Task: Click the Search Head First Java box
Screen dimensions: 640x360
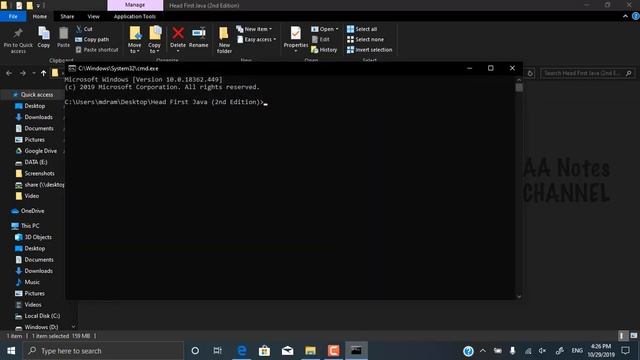Action: [588, 73]
